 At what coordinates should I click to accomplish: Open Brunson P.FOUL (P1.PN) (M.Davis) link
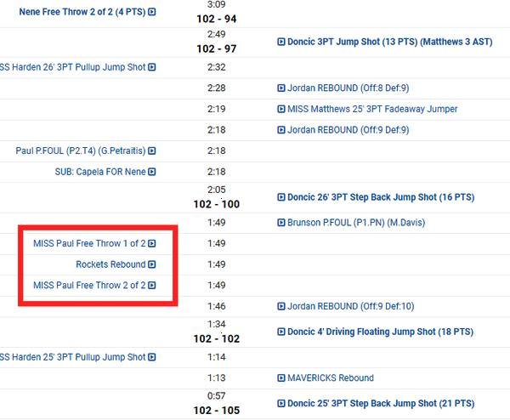(x=356, y=223)
